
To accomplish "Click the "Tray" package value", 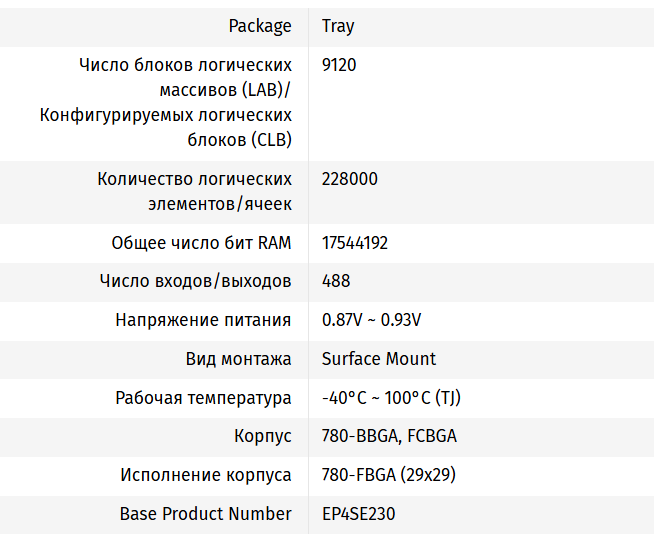I will 338,26.
